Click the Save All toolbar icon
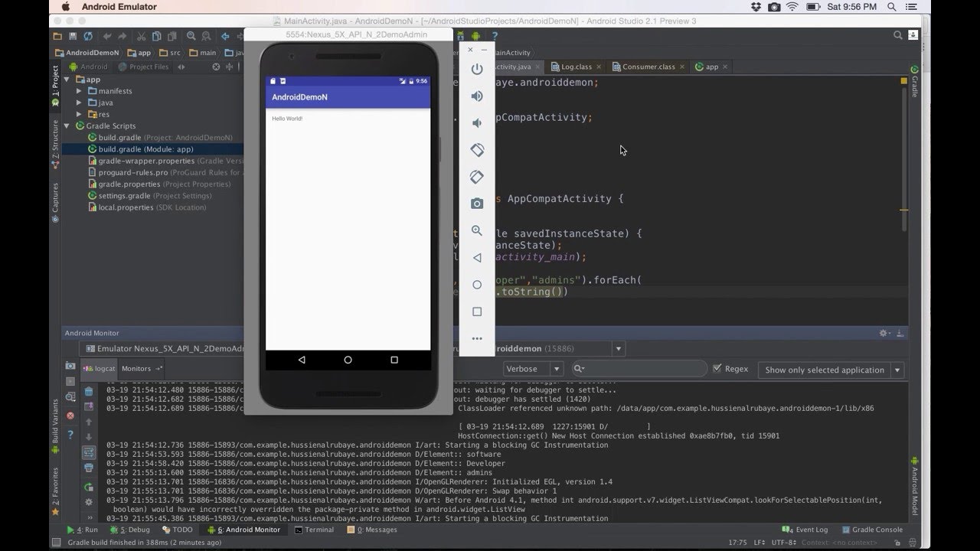The height and width of the screenshot is (551, 980). click(x=73, y=36)
